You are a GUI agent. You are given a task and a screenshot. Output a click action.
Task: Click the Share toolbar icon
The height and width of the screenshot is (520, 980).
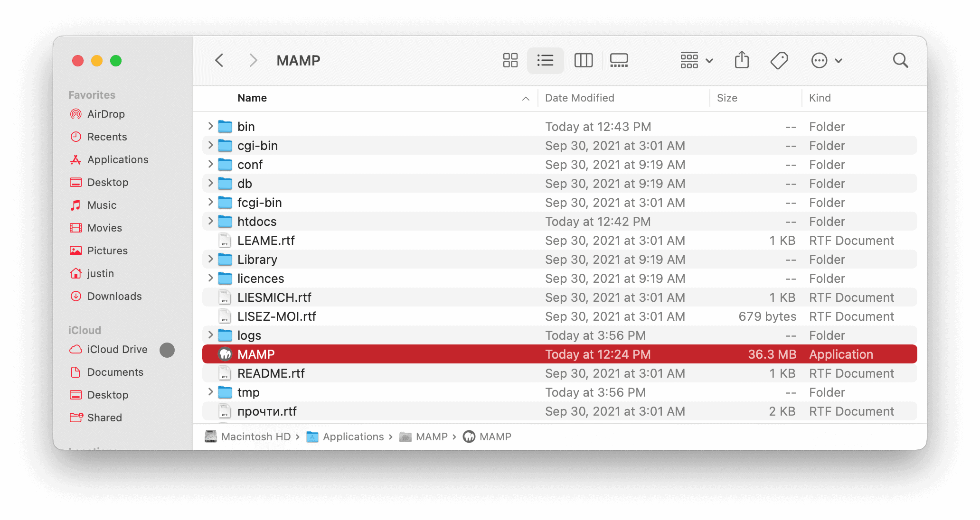tap(742, 60)
